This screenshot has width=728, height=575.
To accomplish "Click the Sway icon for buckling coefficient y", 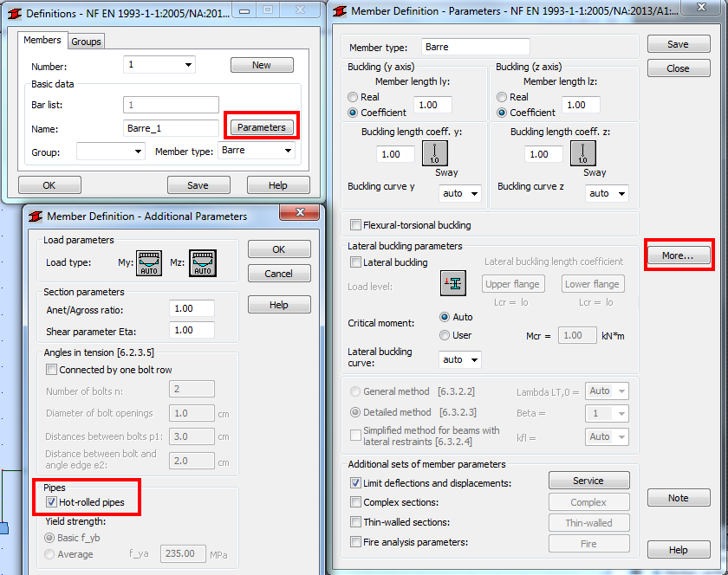I will [x=435, y=153].
